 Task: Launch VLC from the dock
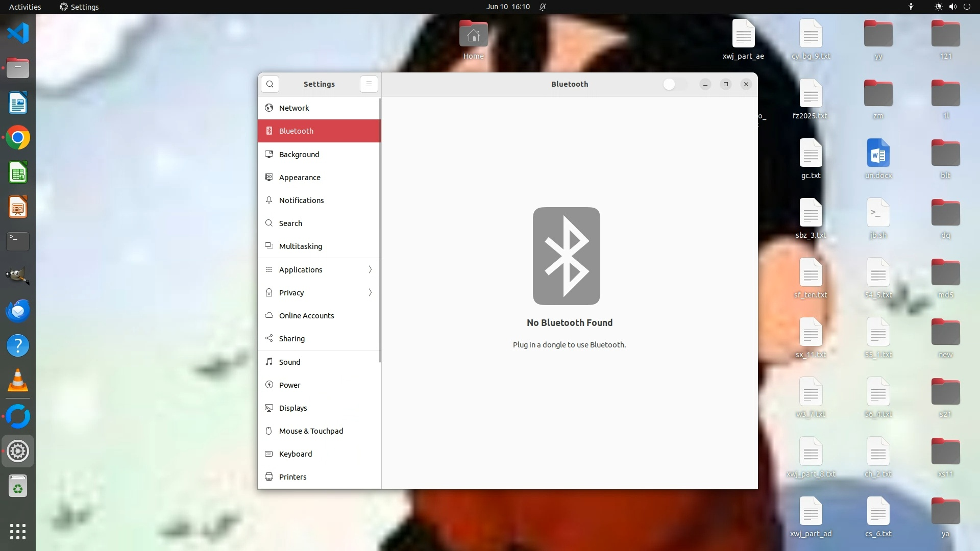click(18, 381)
